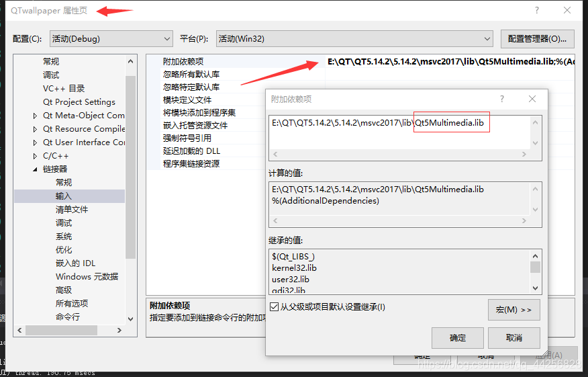Expand the Qt User Interface Compiler node
The image size is (588, 377).
35,142
